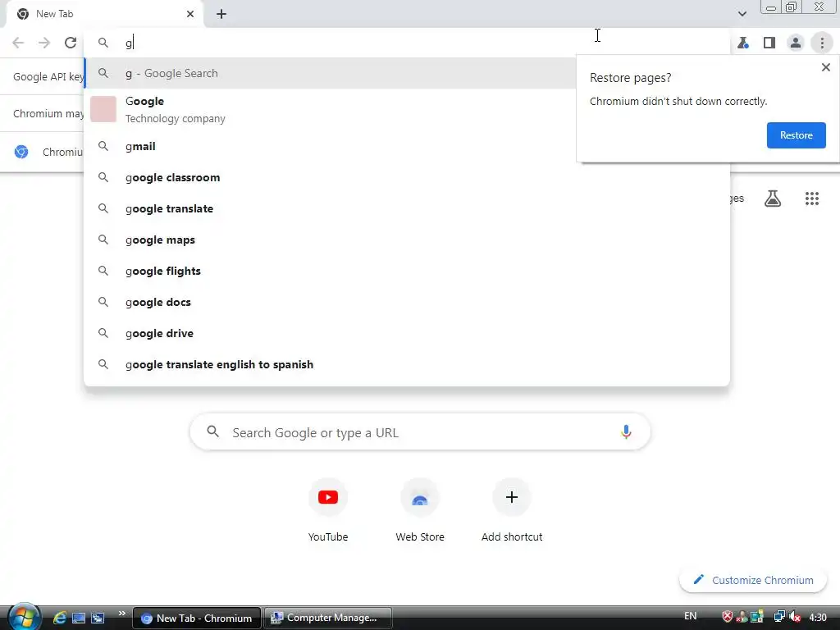This screenshot has width=840, height=630.
Task: Dismiss the Restore pages popup
Action: coord(825,67)
